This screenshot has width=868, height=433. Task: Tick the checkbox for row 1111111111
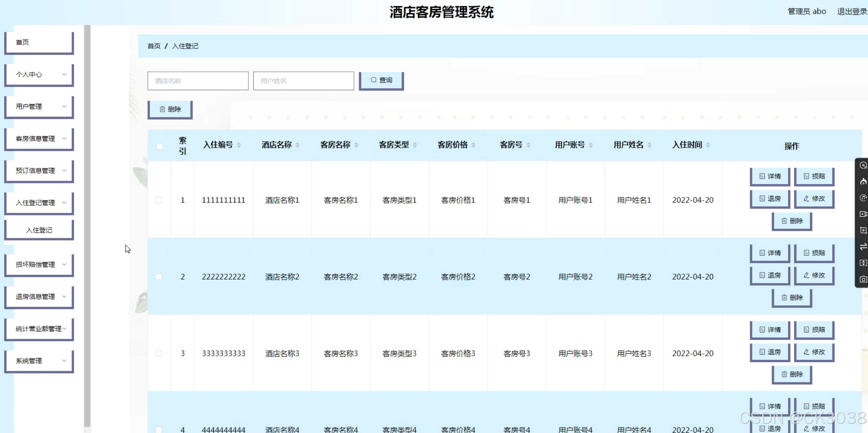(x=159, y=200)
